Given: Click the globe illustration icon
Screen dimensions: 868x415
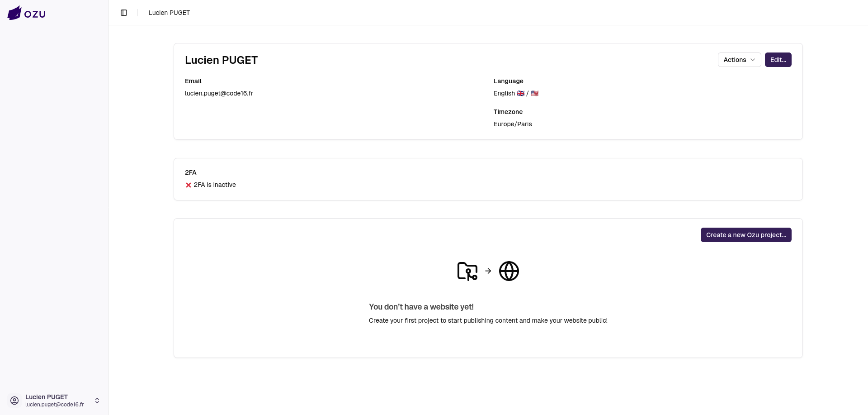Looking at the screenshot, I should 509,271.
